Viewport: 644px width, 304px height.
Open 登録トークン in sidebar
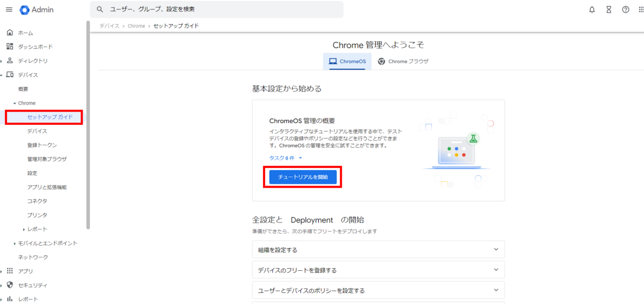tap(42, 145)
